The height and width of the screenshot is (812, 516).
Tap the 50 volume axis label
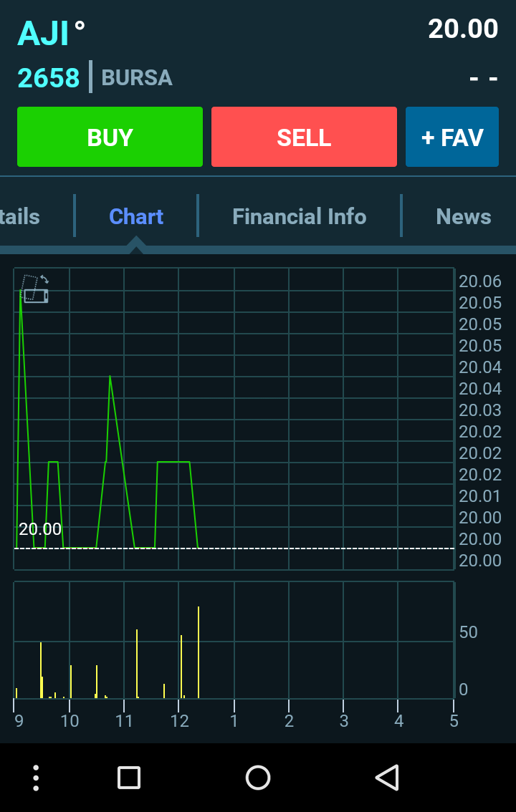[x=468, y=632]
